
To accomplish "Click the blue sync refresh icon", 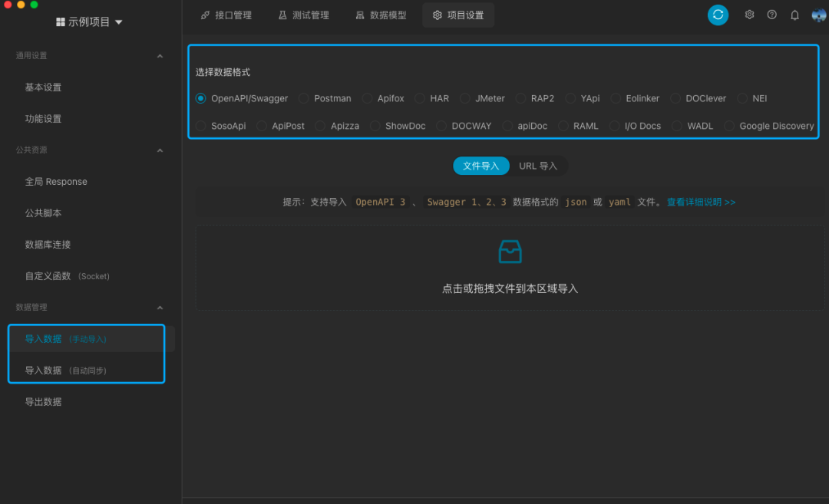I will [718, 15].
